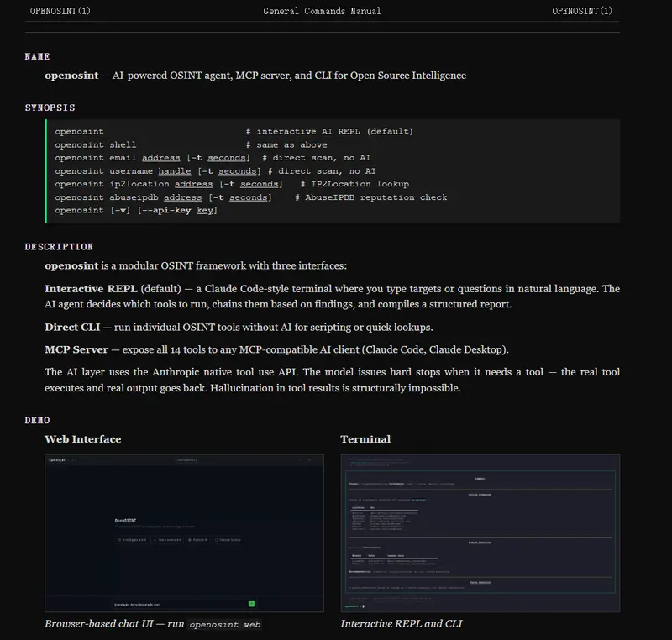Click bold 'openosint' in the NAME line
Image resolution: width=672 pixels, height=640 pixels.
71,76
